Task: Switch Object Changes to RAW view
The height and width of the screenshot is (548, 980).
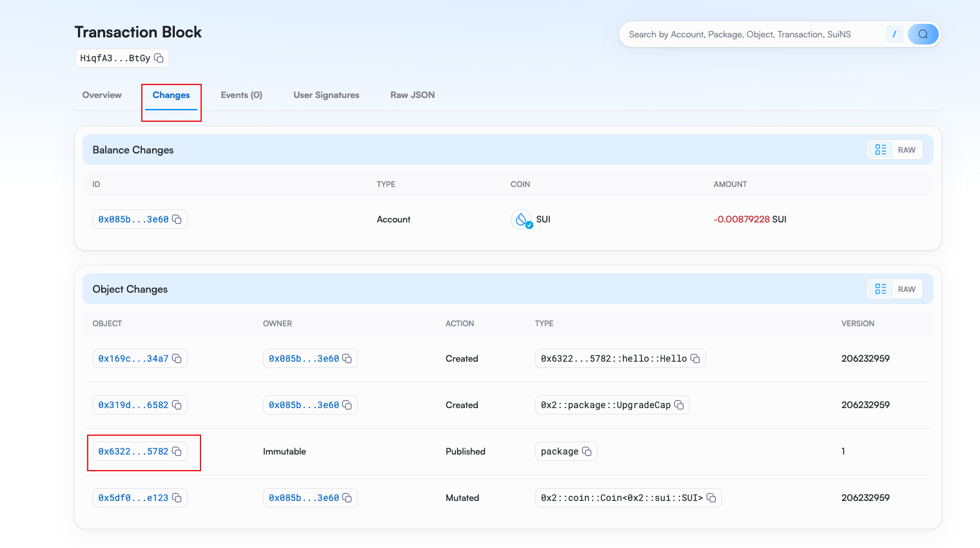Action: 906,289
